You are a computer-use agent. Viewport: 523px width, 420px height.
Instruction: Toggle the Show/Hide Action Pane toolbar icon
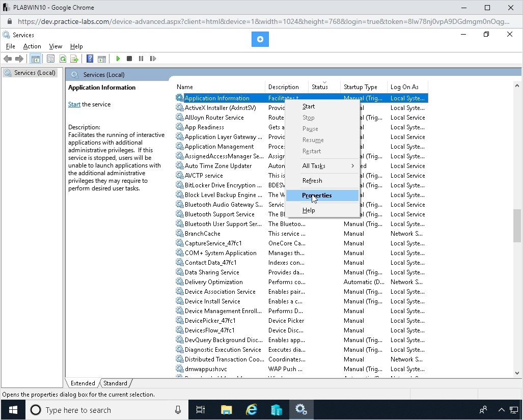click(102, 59)
